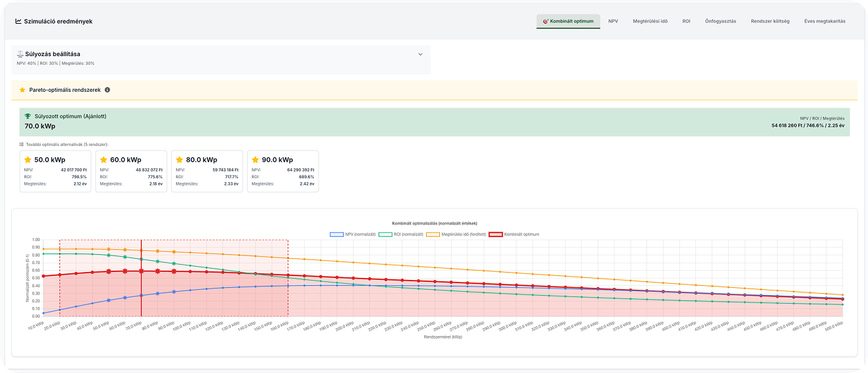Click the star icon on the 50.0 kWp card

click(x=28, y=160)
